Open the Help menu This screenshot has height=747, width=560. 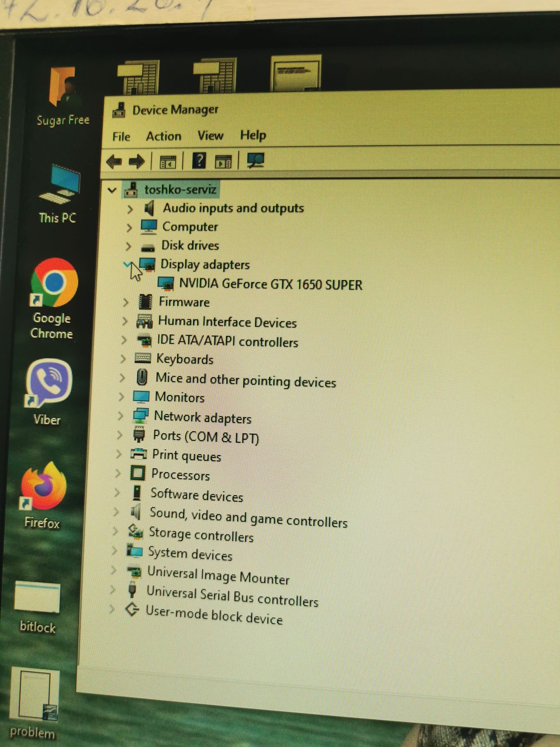[x=253, y=135]
